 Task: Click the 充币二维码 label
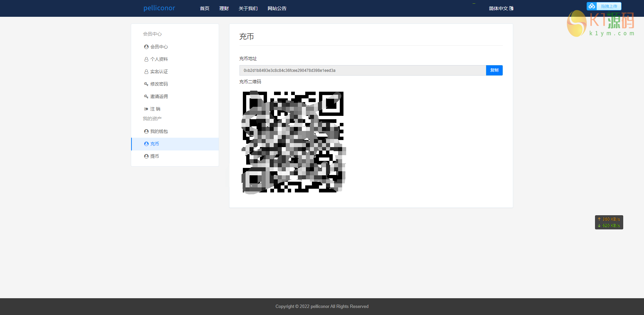pyautogui.click(x=250, y=82)
